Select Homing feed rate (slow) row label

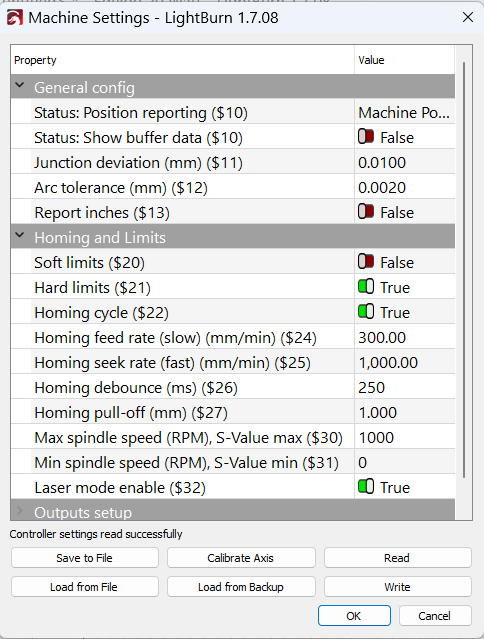(175, 337)
